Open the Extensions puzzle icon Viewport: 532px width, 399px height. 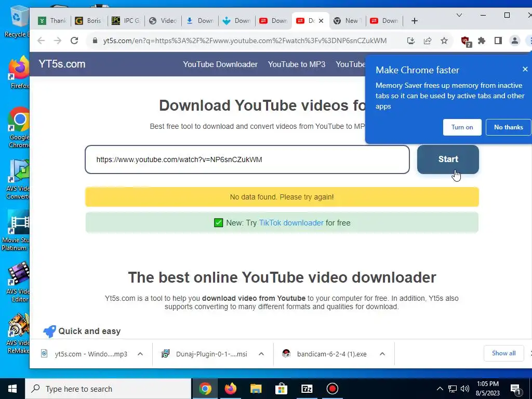click(x=482, y=41)
